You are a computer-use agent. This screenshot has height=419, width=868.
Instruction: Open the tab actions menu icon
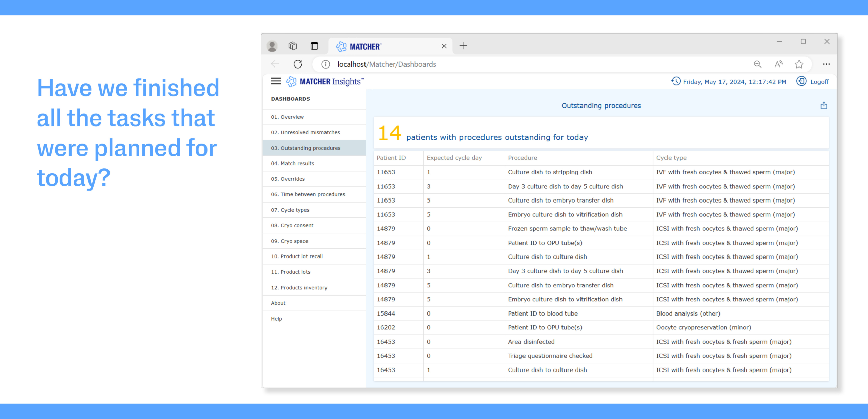point(314,46)
